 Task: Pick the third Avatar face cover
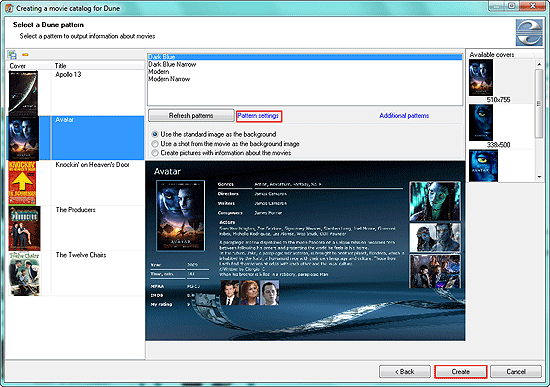point(483,166)
